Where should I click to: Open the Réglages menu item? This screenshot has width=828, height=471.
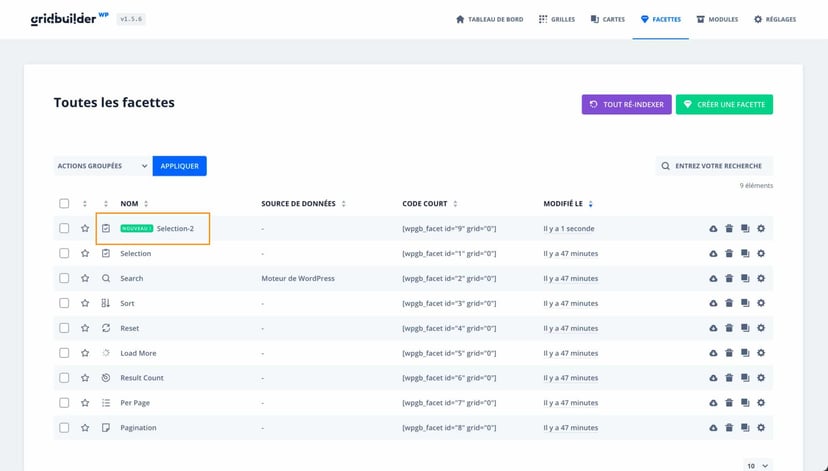(x=775, y=19)
